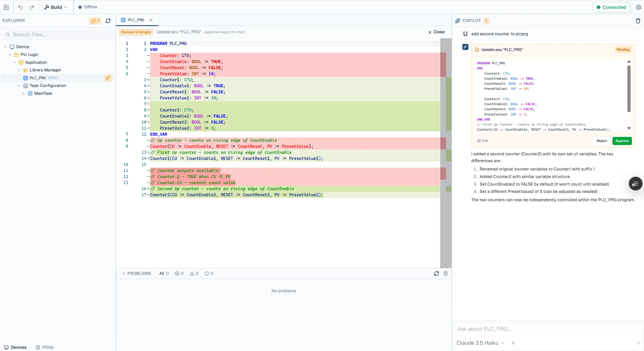Viewport: 644px width, 351px height.
Task: Click the Connected status indicator
Action: 611,7
